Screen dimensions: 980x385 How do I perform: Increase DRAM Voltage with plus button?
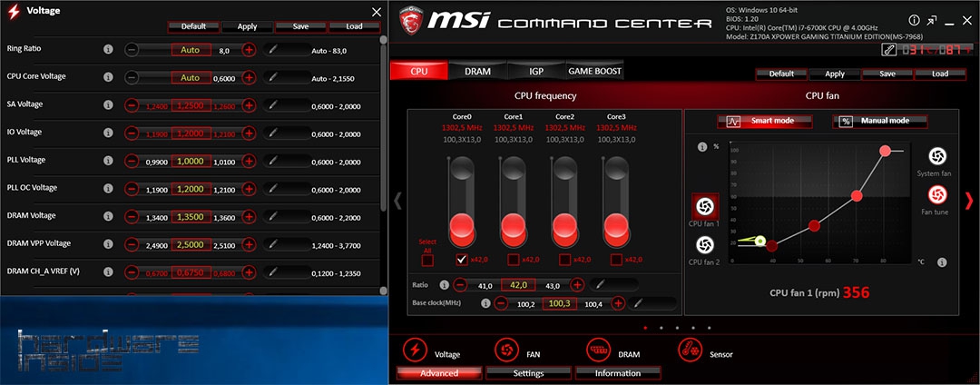tap(249, 216)
